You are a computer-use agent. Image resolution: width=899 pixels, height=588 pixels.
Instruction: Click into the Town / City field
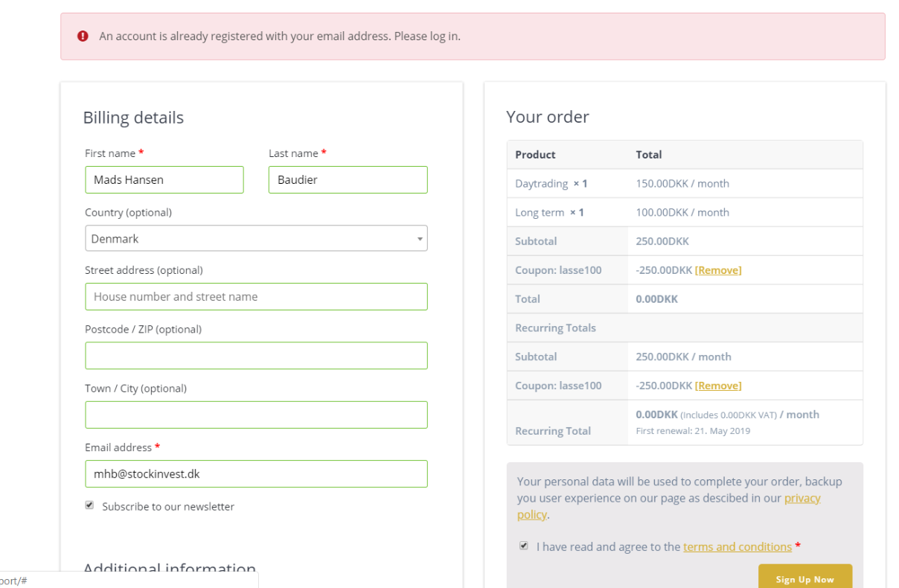(x=256, y=415)
